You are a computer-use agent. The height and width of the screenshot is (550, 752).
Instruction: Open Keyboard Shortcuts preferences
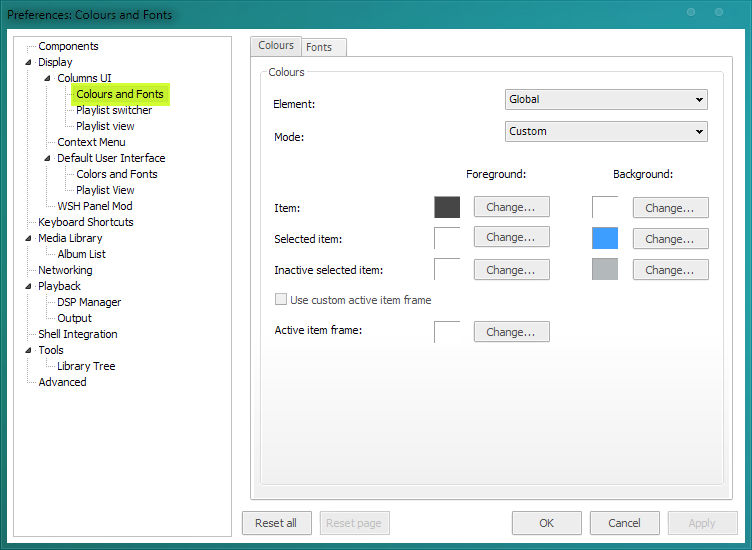86,222
